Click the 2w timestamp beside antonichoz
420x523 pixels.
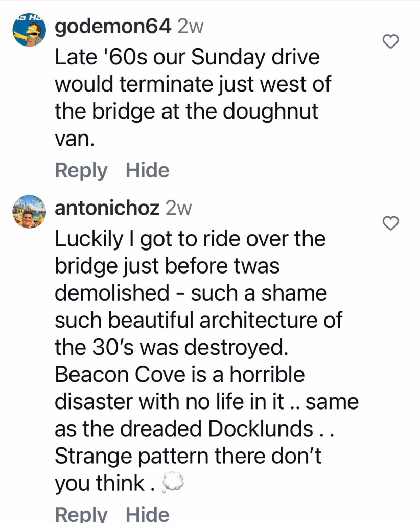pos(178,209)
